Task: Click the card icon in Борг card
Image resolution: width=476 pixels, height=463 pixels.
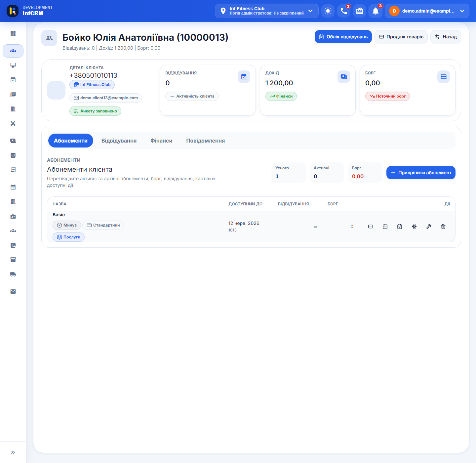Action: 444,77
